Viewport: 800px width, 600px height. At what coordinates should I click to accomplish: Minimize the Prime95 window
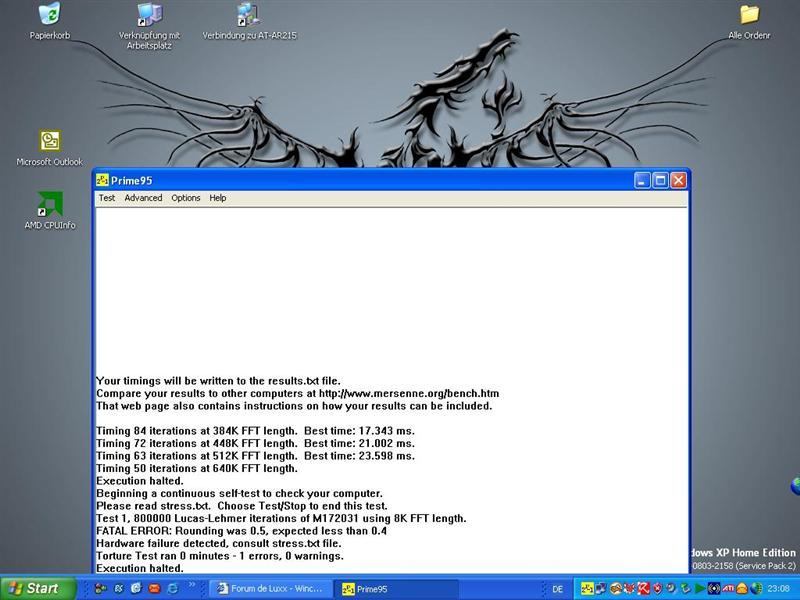642,180
